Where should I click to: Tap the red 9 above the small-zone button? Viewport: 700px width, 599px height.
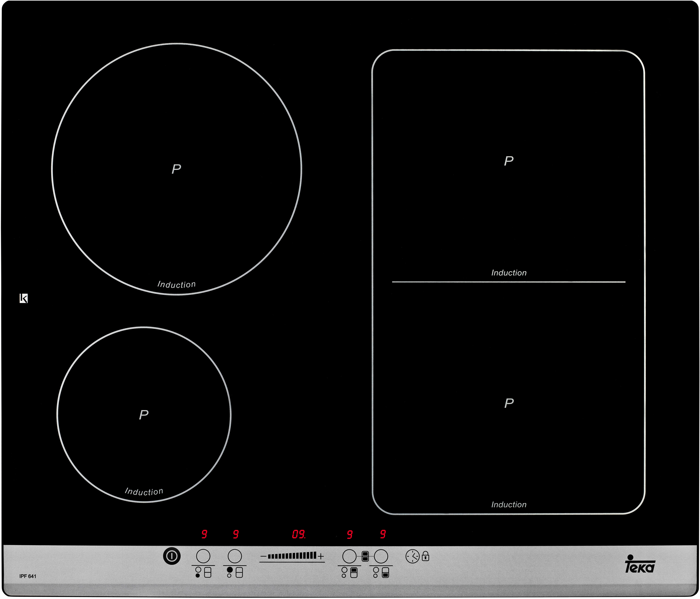204,534
